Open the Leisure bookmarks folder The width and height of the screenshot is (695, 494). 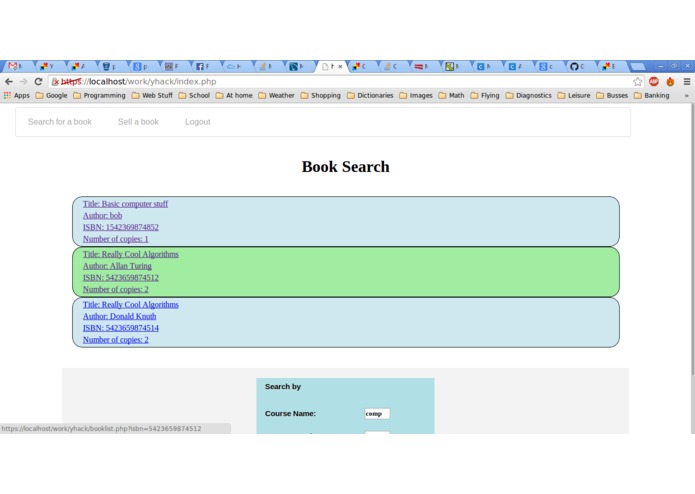tap(574, 95)
